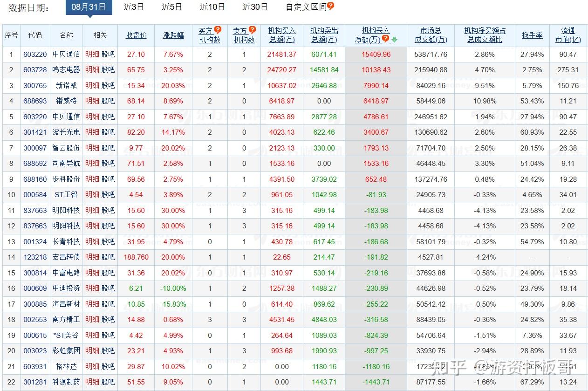Open help tooltip beside 买方机构数 header
The height and width of the screenshot is (391, 588).
pyautogui.click(x=218, y=30)
